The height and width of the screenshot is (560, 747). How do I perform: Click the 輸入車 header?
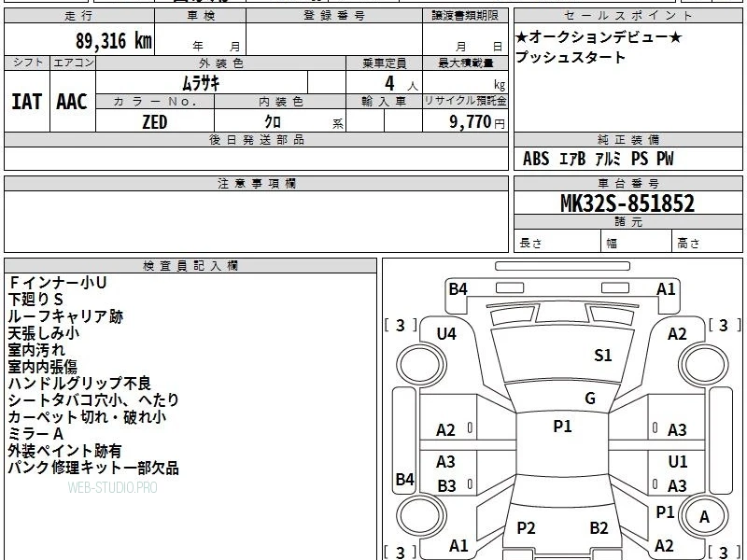384,102
